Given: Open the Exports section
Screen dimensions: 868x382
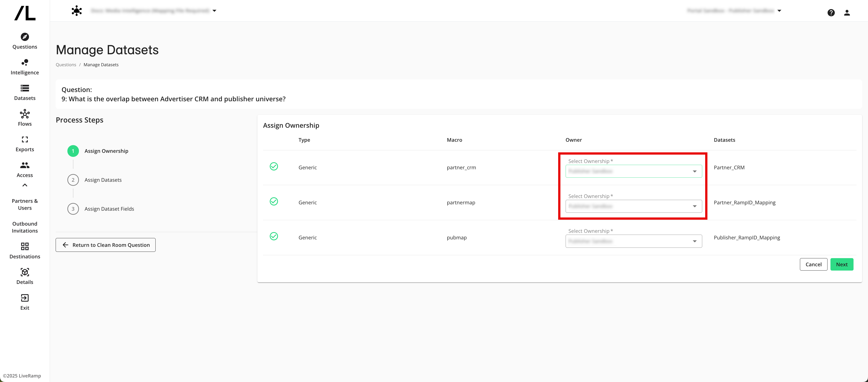Looking at the screenshot, I should (x=24, y=144).
